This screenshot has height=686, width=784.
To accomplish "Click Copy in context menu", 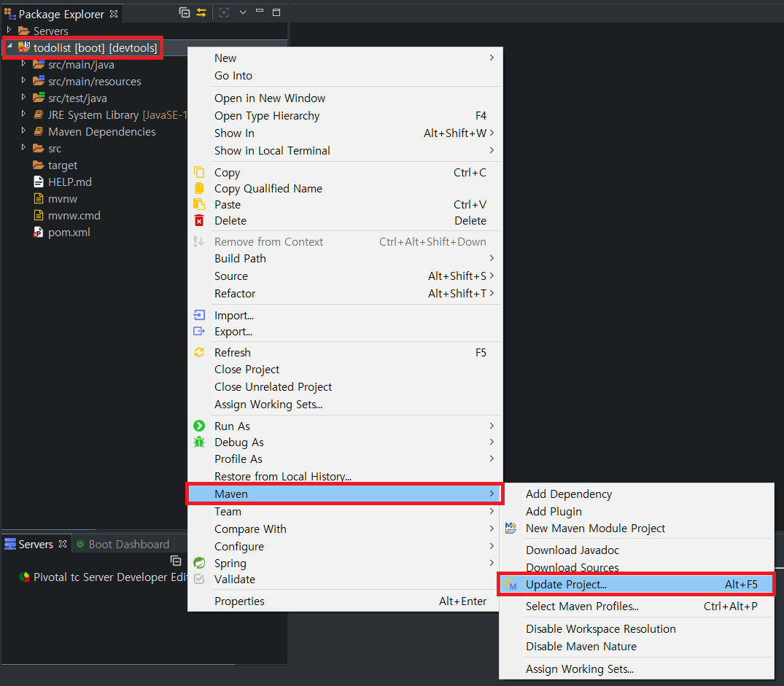I will pyautogui.click(x=345, y=172).
